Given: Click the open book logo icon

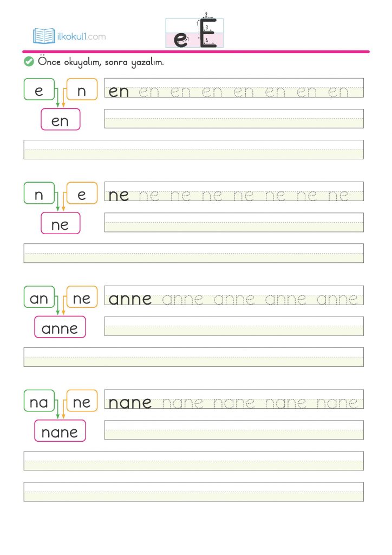Looking at the screenshot, I should tap(44, 36).
